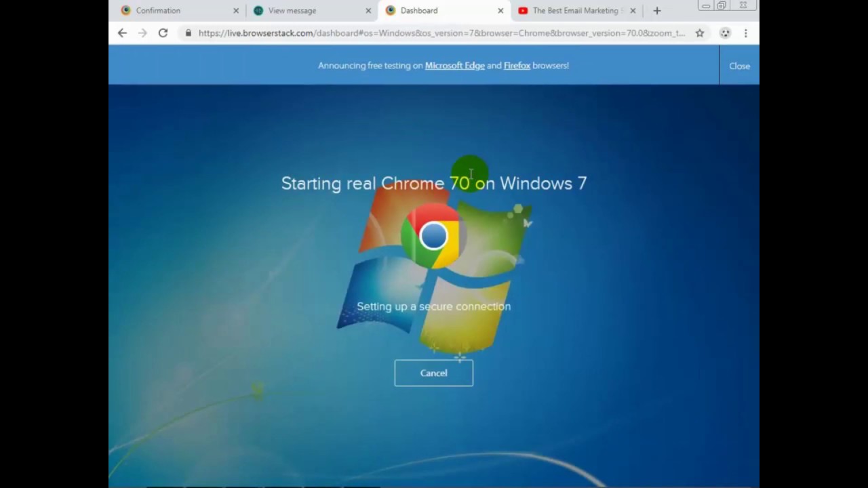Switch to the View message tab
This screenshot has height=488, width=868.
pos(312,11)
